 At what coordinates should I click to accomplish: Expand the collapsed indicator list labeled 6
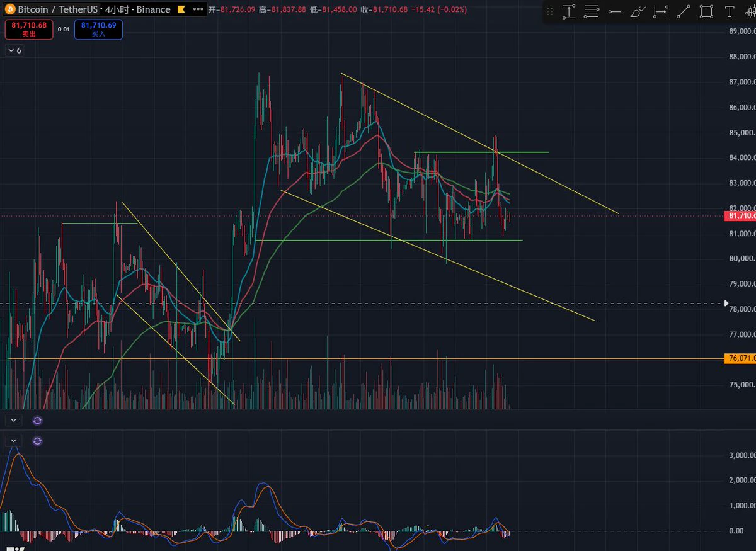(x=14, y=50)
